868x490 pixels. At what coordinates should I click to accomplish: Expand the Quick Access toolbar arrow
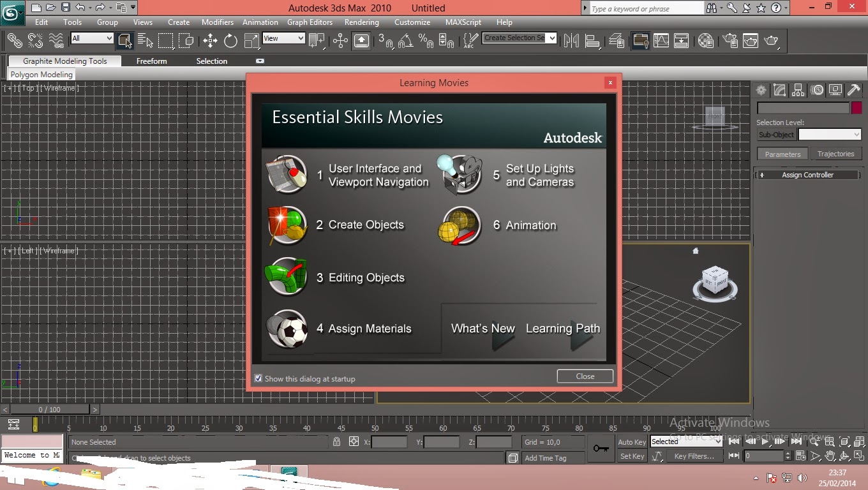(133, 8)
